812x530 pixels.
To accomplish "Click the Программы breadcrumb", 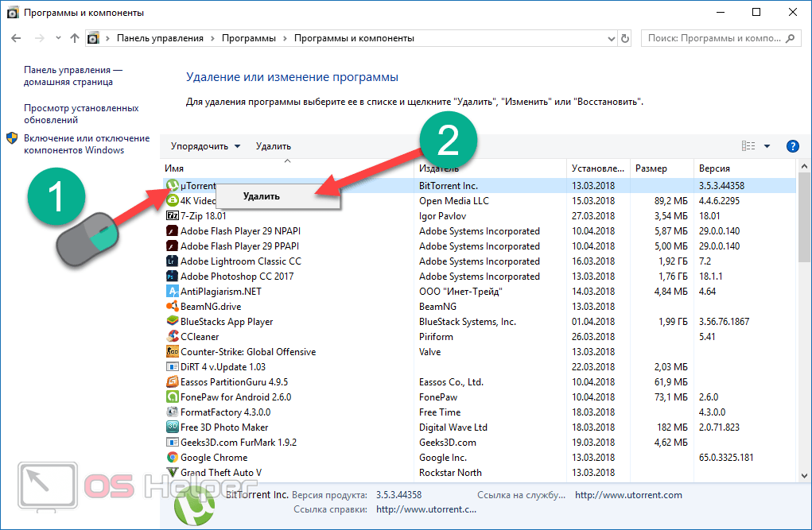I will pos(249,38).
